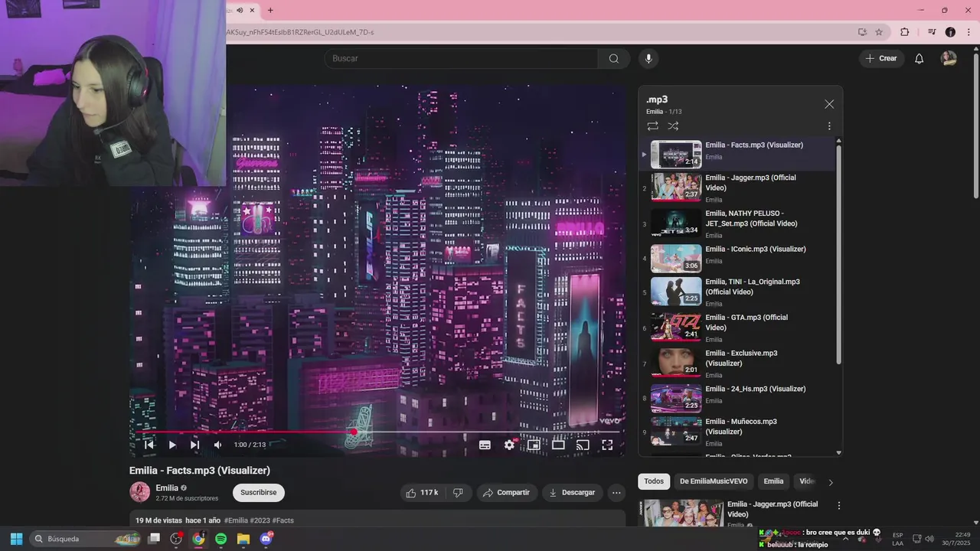Share the video via Compartir
The width and height of the screenshot is (980, 551).
pos(506,493)
